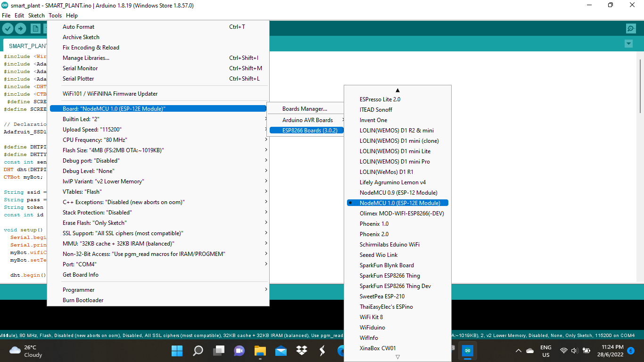The height and width of the screenshot is (362, 644).
Task: Open the sketch tab dropdown arrow
Action: click(628, 43)
